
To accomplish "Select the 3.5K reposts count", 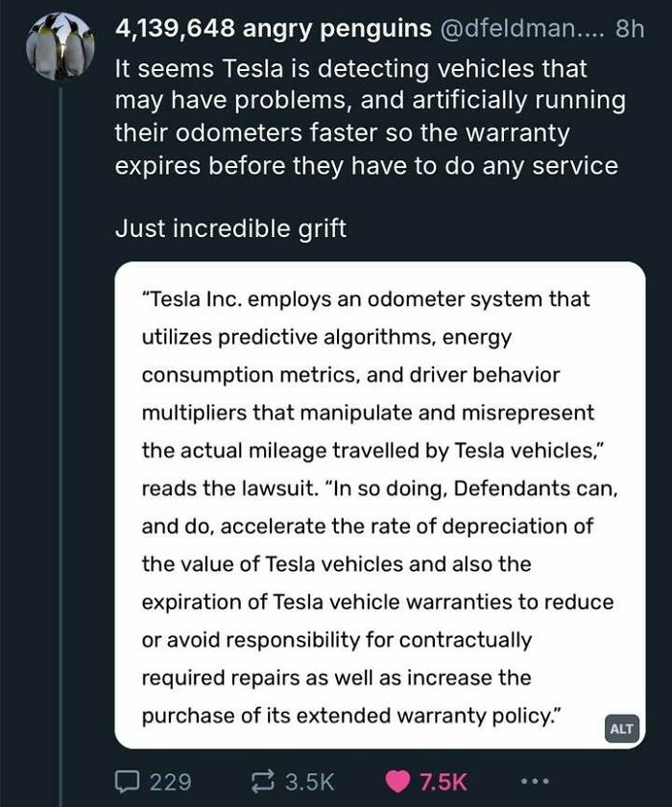I will (x=309, y=782).
